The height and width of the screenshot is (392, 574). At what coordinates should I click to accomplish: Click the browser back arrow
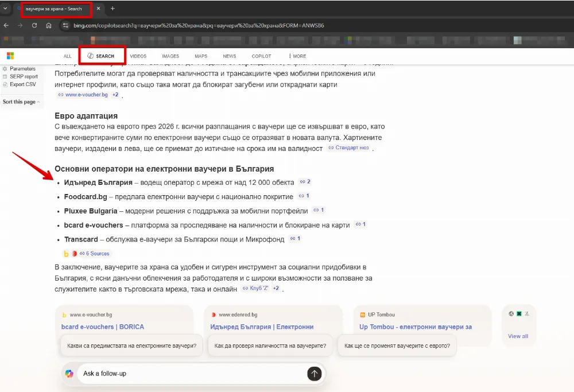pyautogui.click(x=6, y=25)
